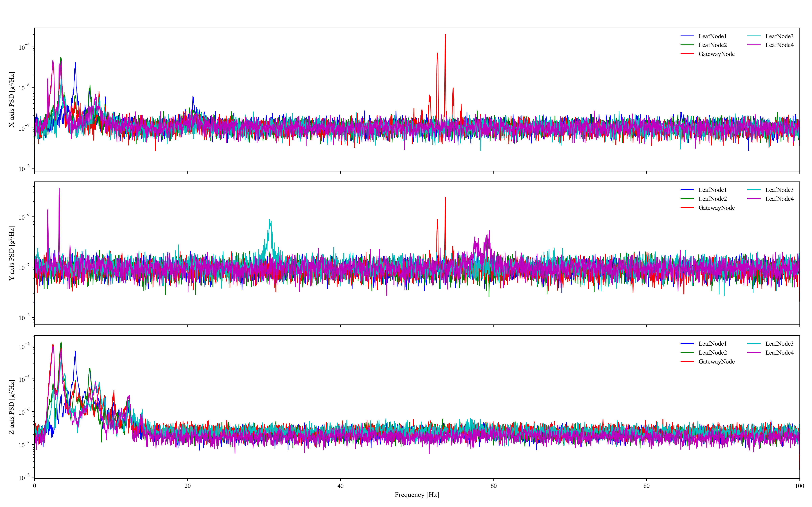Click LeafNode4 legend label in Z-axis plot
The height and width of the screenshot is (507, 812).
pos(779,352)
